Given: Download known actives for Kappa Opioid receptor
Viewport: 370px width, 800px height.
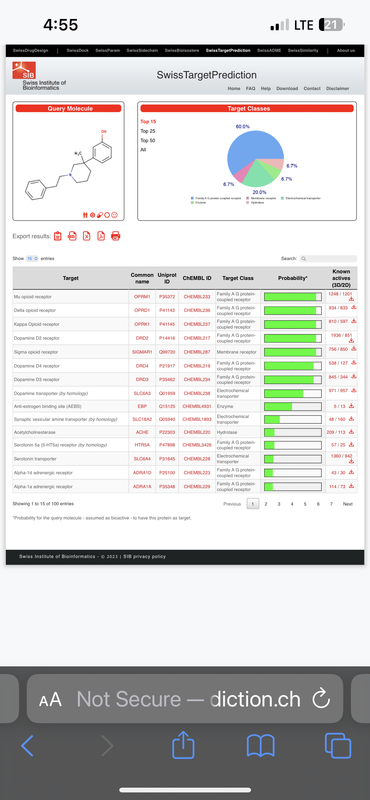Looking at the screenshot, I should coord(354,321).
